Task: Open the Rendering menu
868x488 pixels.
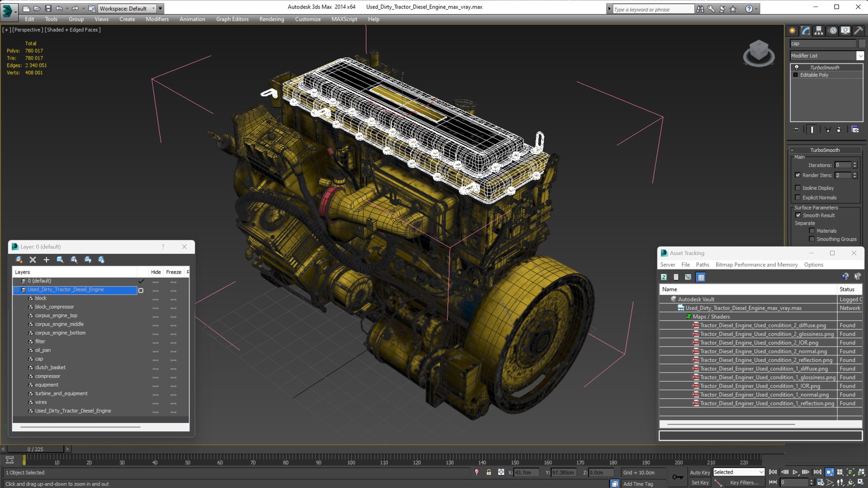Action: click(272, 19)
